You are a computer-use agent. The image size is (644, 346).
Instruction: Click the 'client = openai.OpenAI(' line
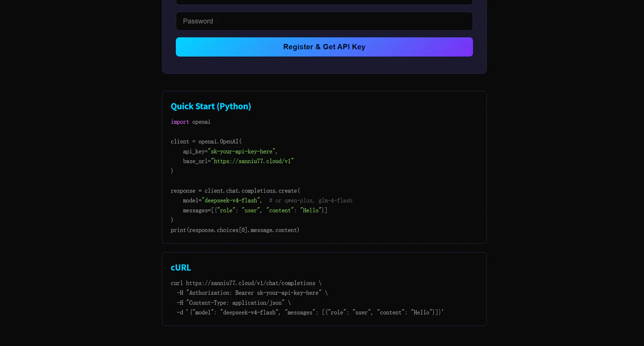(206, 142)
